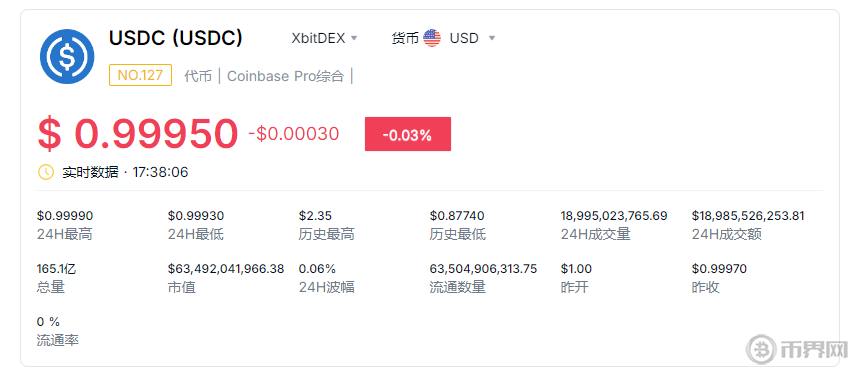Select the 代币 token tag
This screenshot has height=377, width=859.
[198, 76]
